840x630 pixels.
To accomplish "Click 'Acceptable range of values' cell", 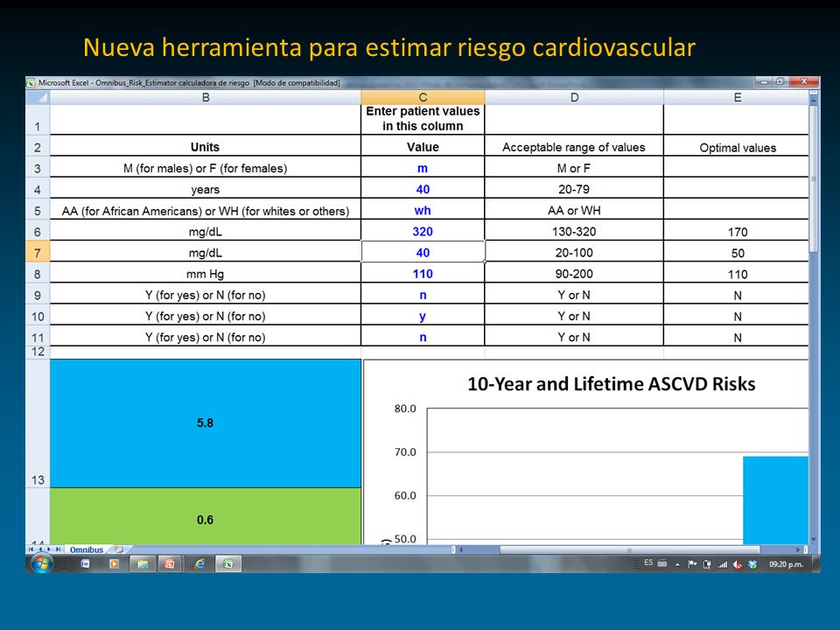I will (574, 147).
